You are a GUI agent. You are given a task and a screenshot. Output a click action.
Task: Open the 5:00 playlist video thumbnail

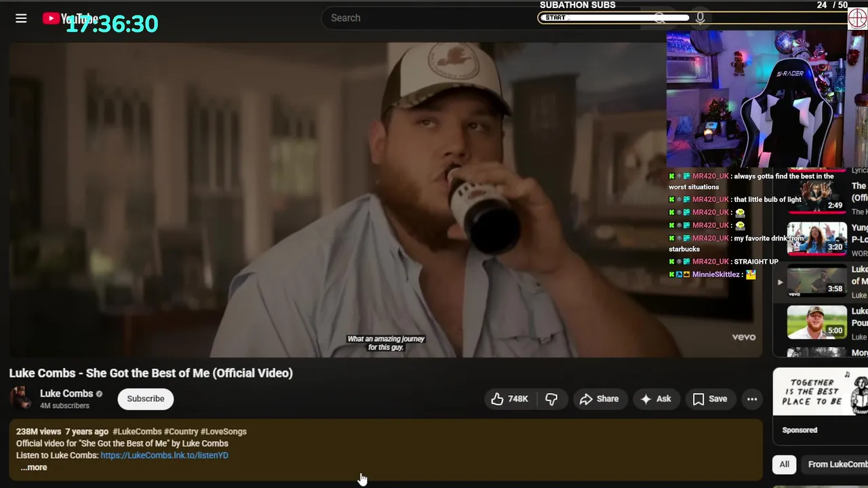pos(816,323)
